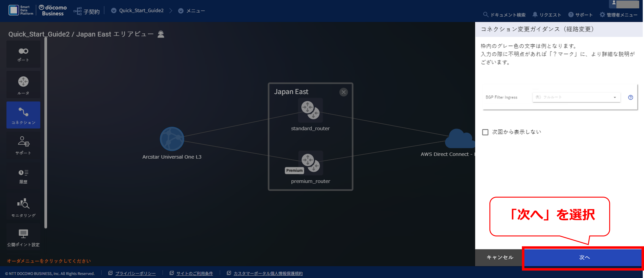This screenshot has width=644, height=278.
Task: Close the Japan East area box
Action: tap(344, 92)
